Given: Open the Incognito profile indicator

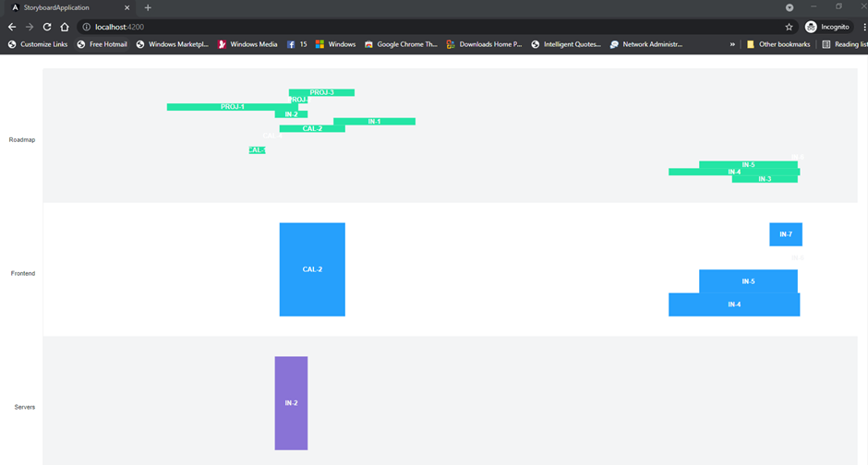Looking at the screenshot, I should pyautogui.click(x=827, y=27).
